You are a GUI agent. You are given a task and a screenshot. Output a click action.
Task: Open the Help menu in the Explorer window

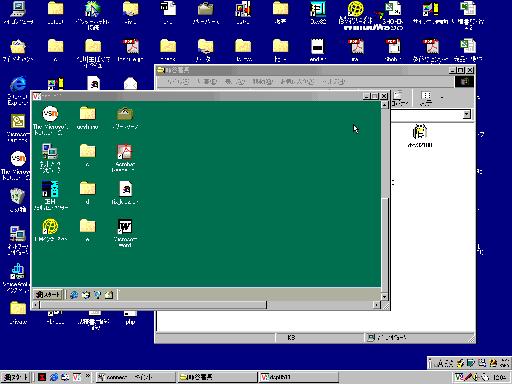(334, 81)
